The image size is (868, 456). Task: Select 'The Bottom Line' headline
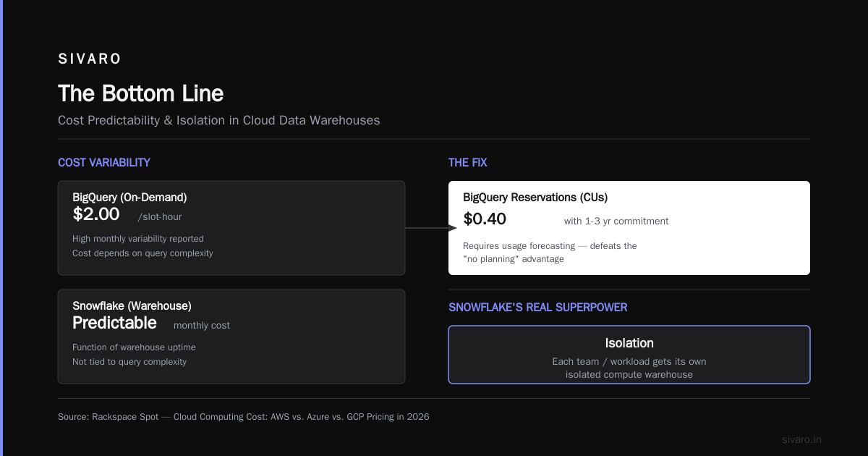point(140,93)
